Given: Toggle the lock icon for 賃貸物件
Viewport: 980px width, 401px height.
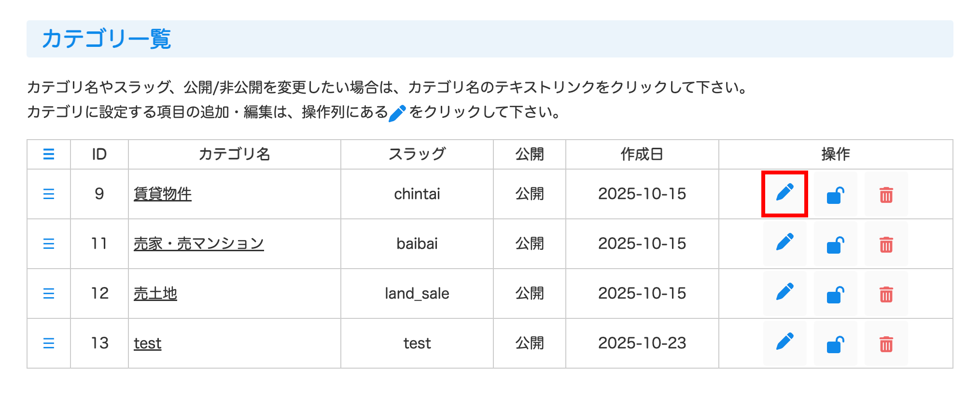Looking at the screenshot, I should (835, 194).
